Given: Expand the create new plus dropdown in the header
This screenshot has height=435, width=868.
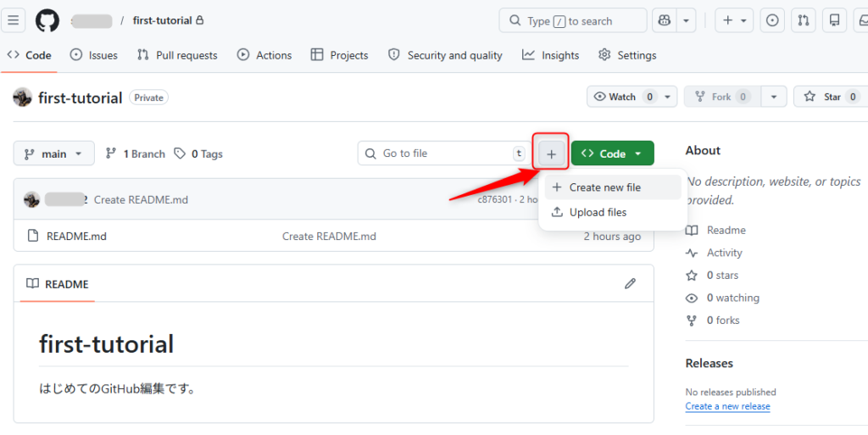Looking at the screenshot, I should tap(734, 20).
